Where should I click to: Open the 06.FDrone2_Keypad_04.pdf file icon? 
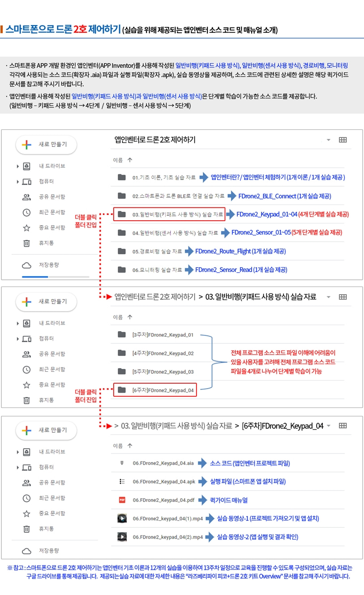click(x=122, y=500)
